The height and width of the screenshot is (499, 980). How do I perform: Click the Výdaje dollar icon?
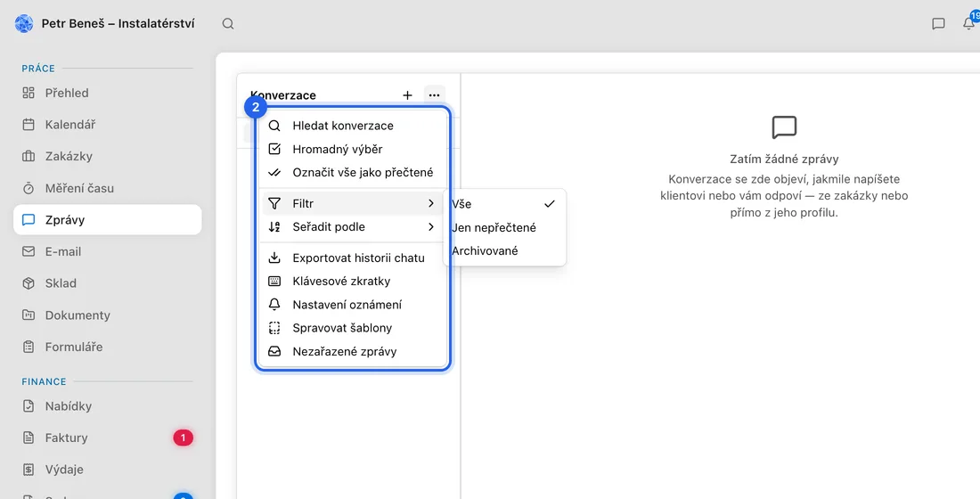[29, 469]
